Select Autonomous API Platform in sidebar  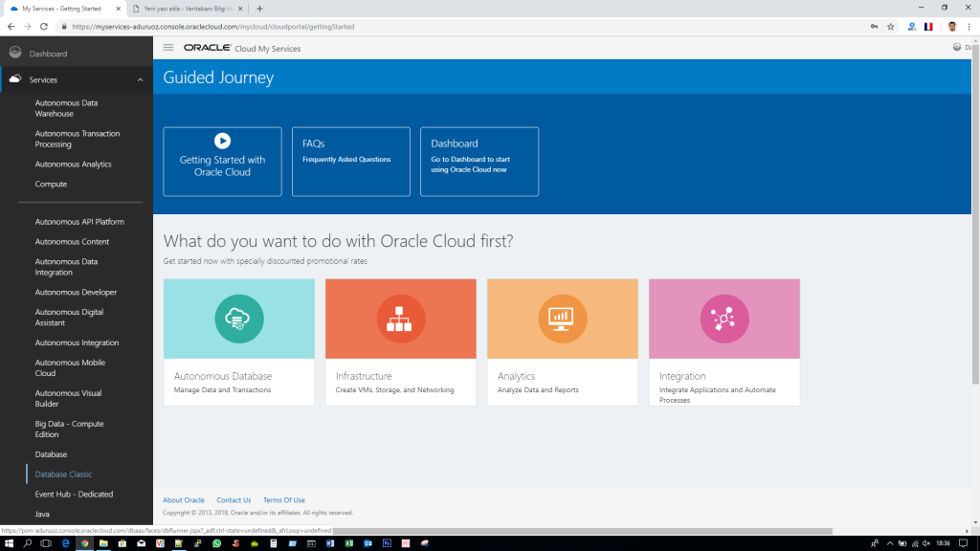79,222
